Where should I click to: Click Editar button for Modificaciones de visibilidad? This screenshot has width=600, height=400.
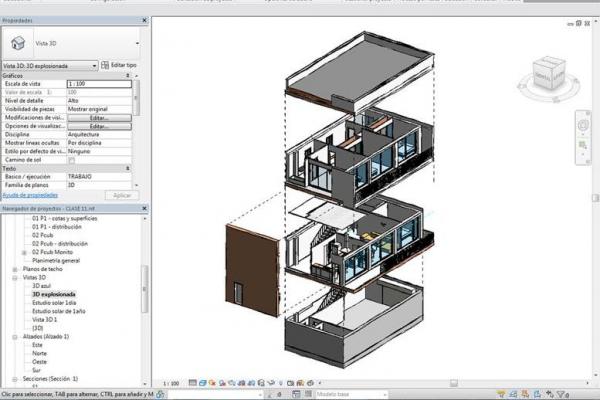[x=98, y=118]
